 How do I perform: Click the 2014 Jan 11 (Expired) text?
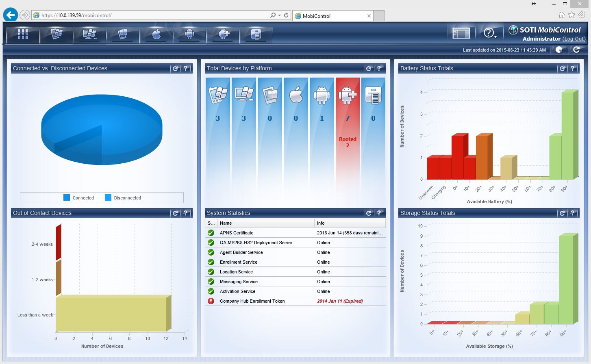click(340, 301)
